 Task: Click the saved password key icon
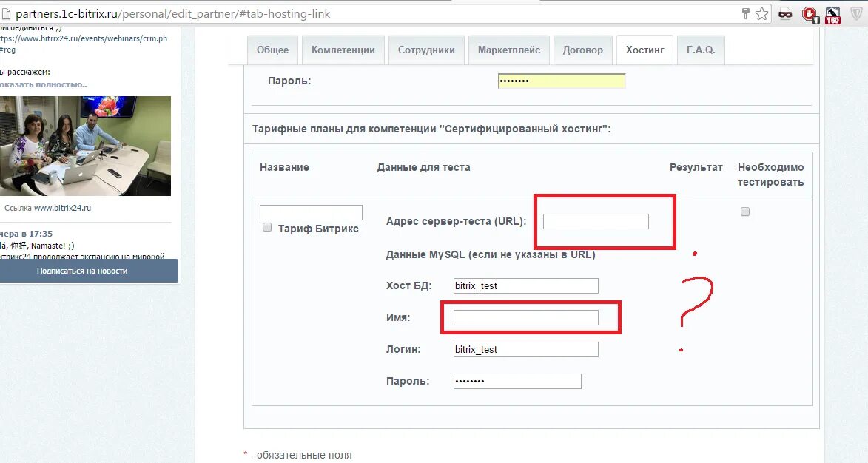746,14
